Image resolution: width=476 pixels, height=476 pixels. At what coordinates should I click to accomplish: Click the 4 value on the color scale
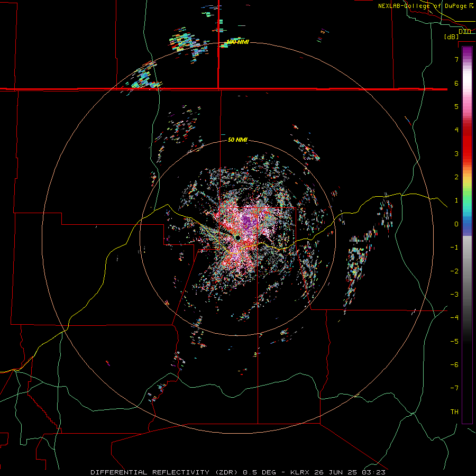tap(456, 130)
